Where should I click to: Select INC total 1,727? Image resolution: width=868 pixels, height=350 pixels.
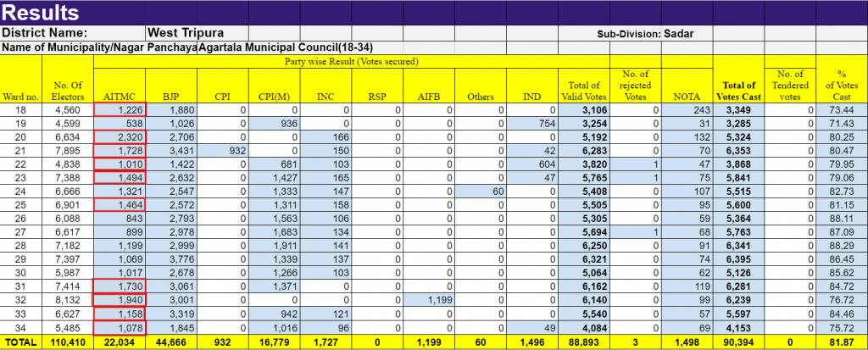pyautogui.click(x=326, y=343)
